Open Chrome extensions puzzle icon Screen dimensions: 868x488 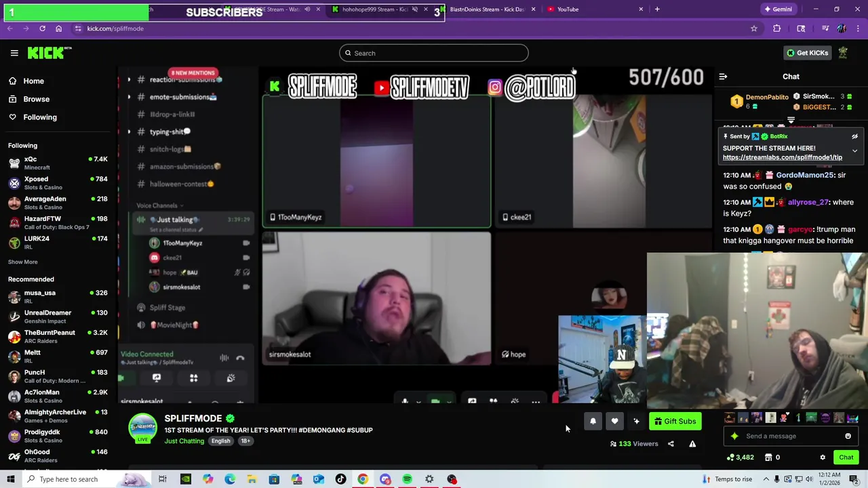(777, 28)
